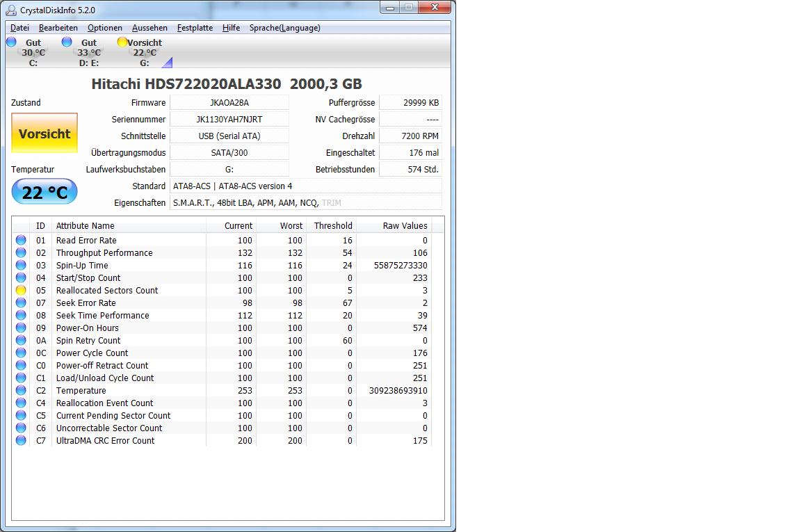Image resolution: width=801 pixels, height=532 pixels.
Task: Click the Worst column header
Action: [281, 225]
